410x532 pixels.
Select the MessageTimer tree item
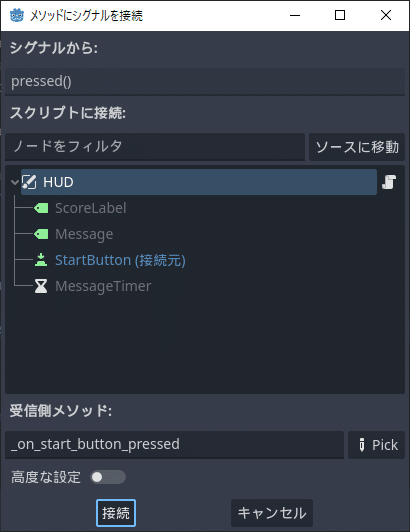click(103, 286)
